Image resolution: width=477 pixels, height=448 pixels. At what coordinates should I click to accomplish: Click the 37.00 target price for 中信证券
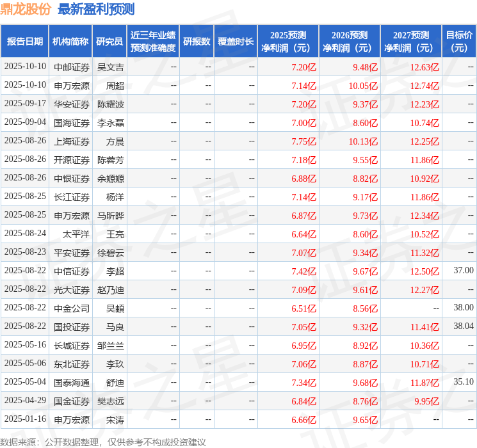[463, 271]
